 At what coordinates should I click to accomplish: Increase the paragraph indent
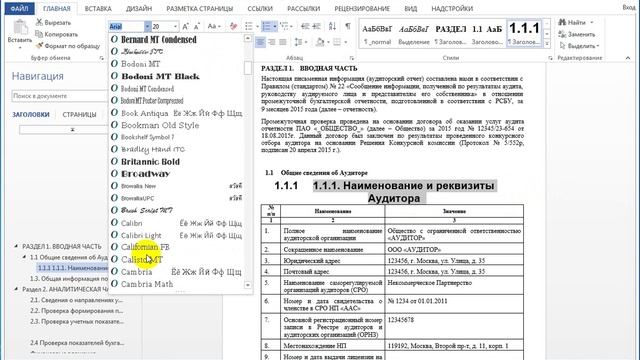point(316,27)
